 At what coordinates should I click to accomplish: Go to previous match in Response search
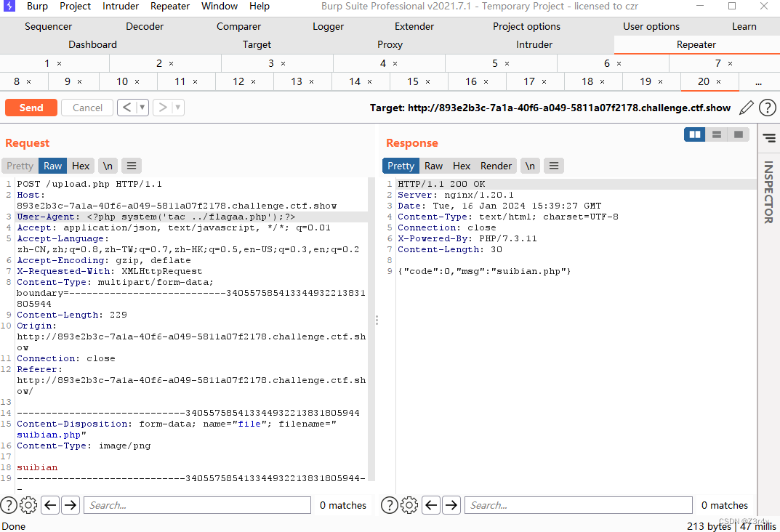(x=431, y=505)
